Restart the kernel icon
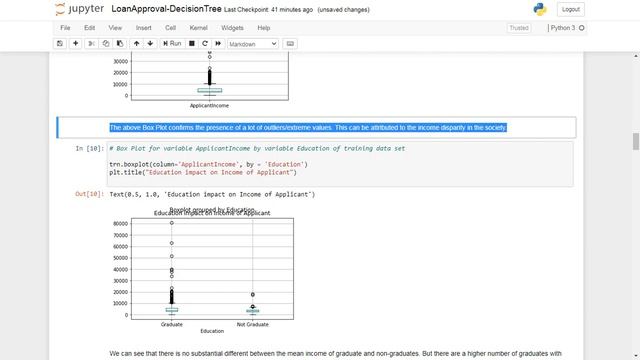The image size is (640, 360). tap(205, 43)
